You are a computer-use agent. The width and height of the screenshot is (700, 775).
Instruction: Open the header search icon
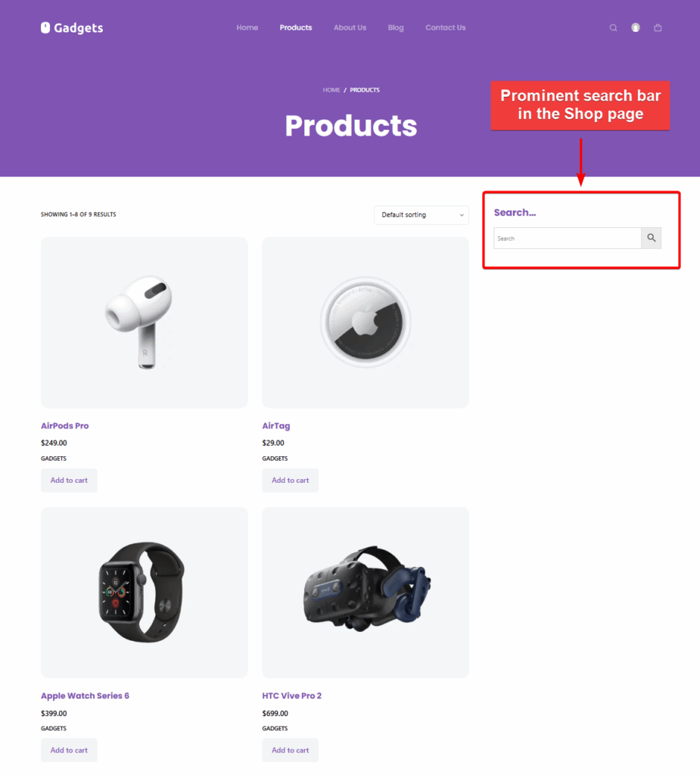pos(613,27)
